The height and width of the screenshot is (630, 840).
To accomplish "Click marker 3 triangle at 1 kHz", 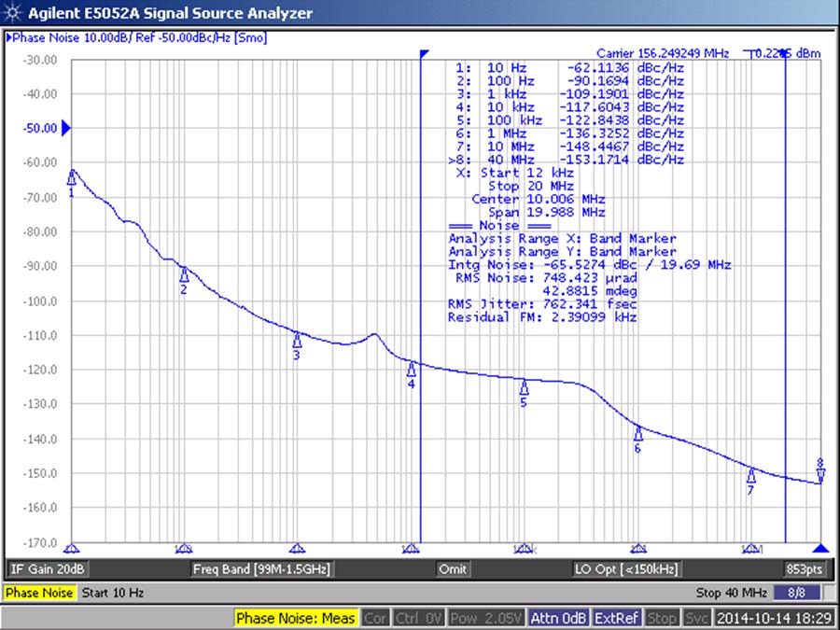I will (297, 340).
